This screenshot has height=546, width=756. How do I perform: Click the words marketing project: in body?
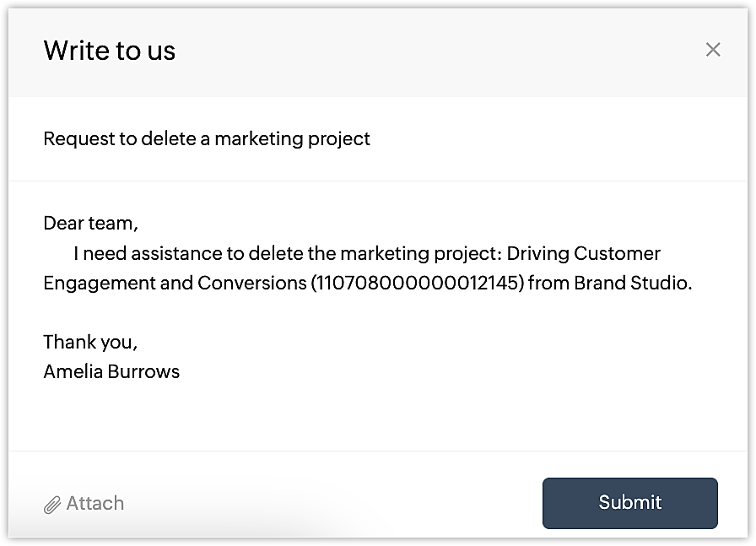[421, 254]
